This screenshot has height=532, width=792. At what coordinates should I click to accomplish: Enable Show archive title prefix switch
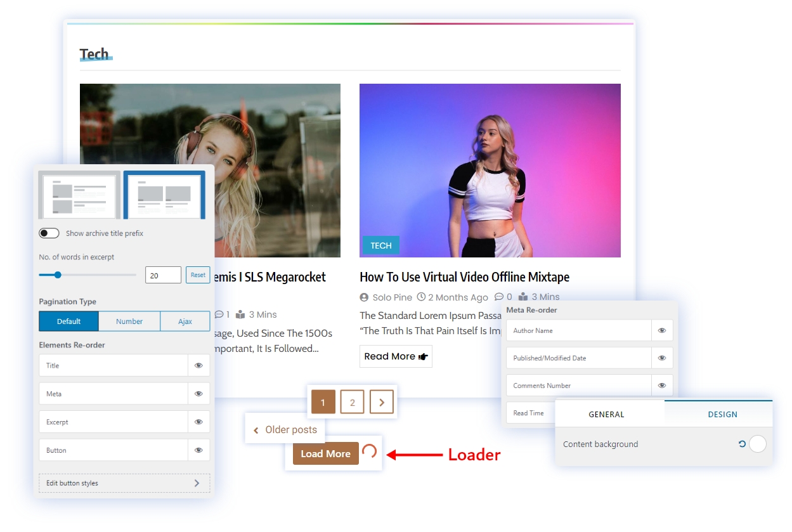[49, 233]
